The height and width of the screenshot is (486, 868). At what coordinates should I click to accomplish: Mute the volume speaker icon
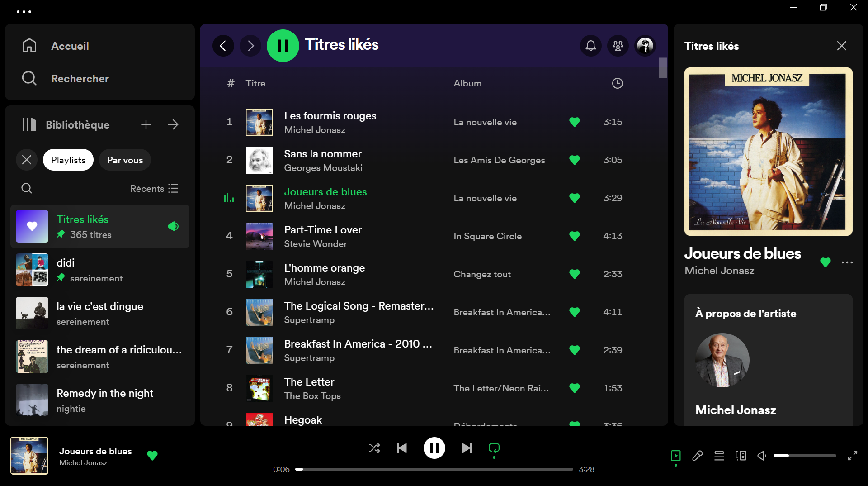click(762, 456)
